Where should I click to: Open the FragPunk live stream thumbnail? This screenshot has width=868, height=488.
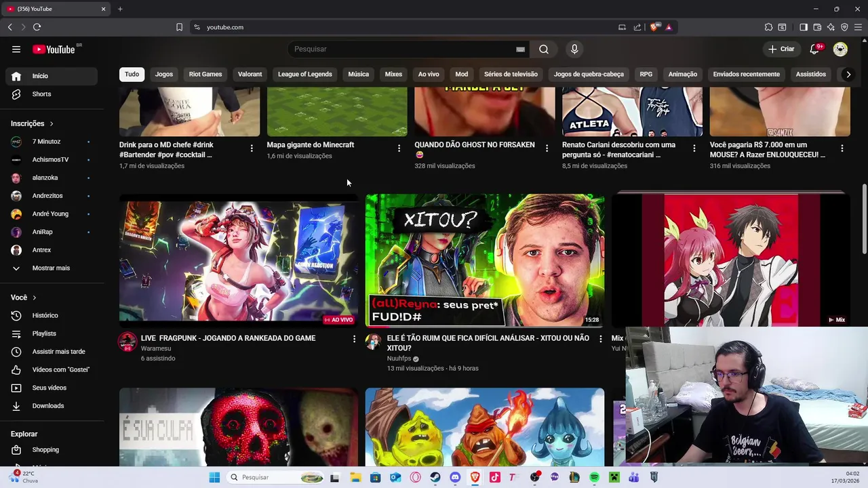pos(239,260)
